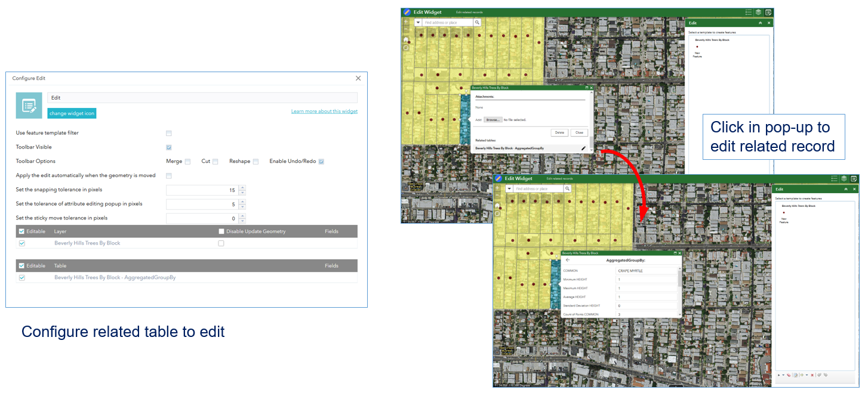Click the Delete button in the attachments pop-up
This screenshot has height=396, width=868.
559,132
